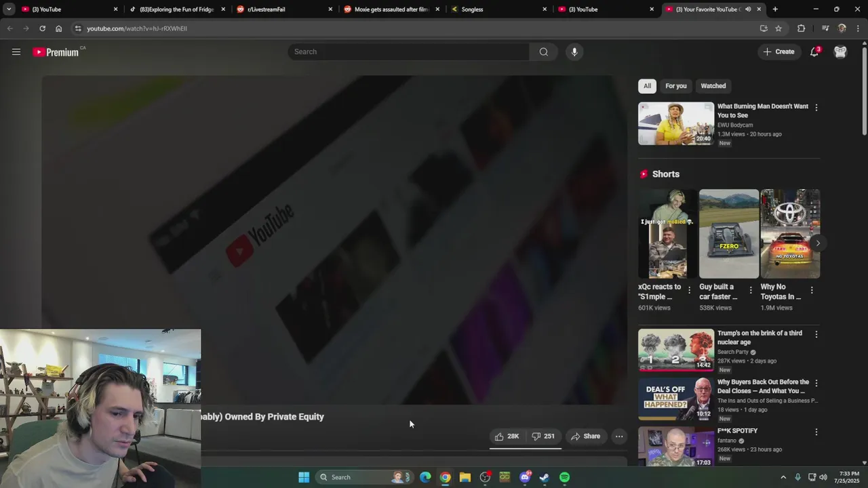Image resolution: width=868 pixels, height=488 pixels.
Task: Dislike the video showing 251
Action: pyautogui.click(x=543, y=436)
